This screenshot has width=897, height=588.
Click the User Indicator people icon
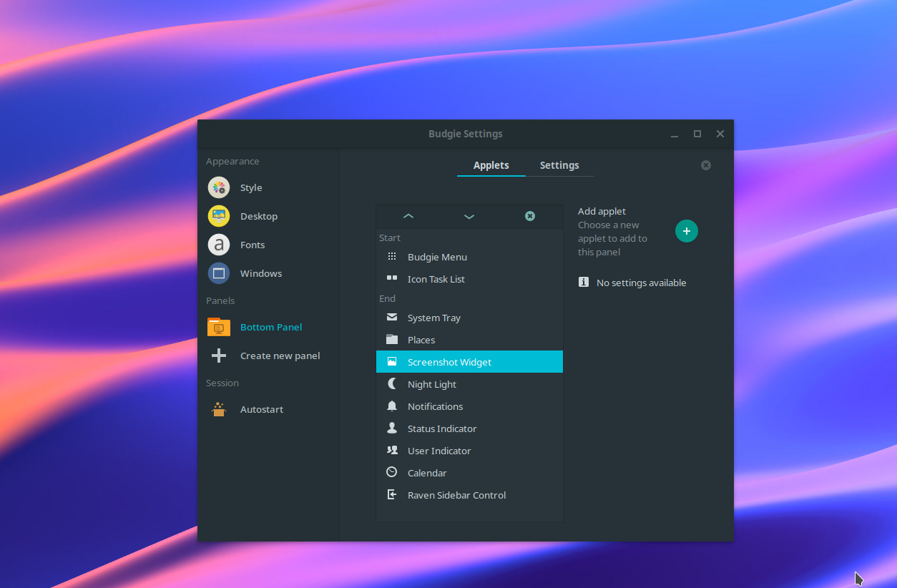click(392, 450)
